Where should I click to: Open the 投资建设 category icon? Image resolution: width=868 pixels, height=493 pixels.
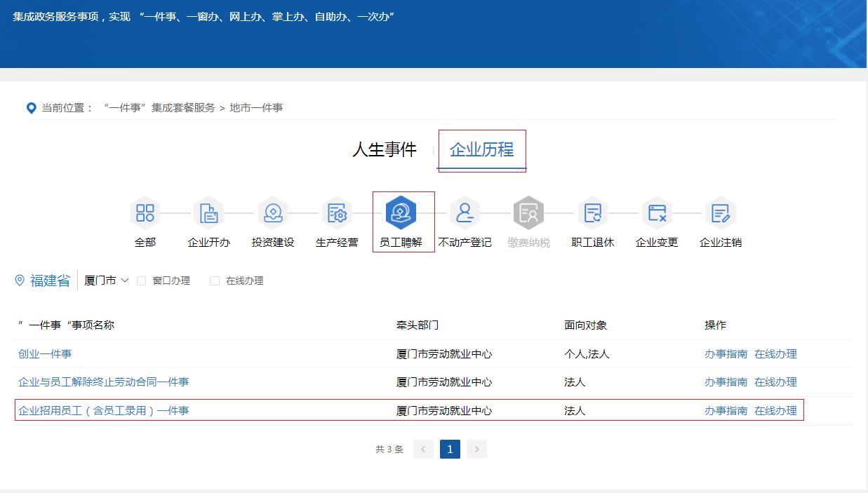(x=273, y=213)
